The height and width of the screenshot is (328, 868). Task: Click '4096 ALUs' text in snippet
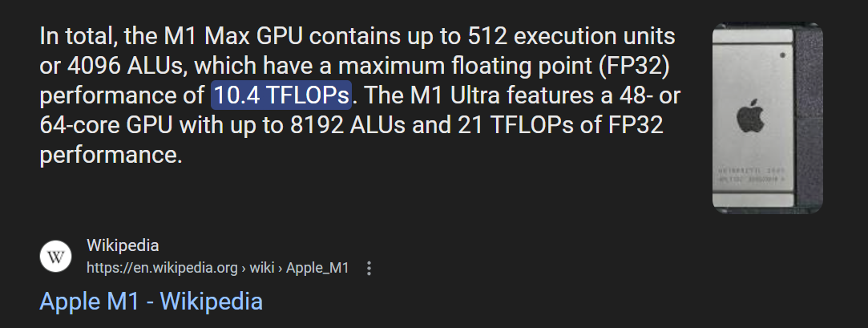pyautogui.click(x=125, y=67)
